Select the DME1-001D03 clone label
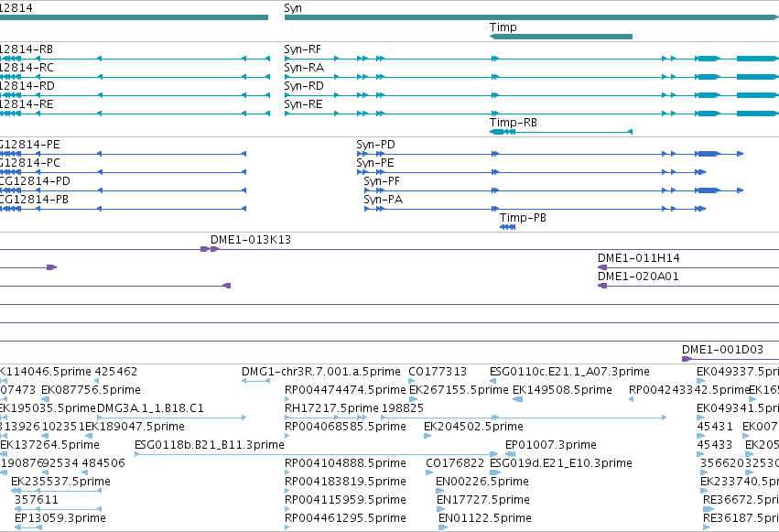 pos(722,349)
